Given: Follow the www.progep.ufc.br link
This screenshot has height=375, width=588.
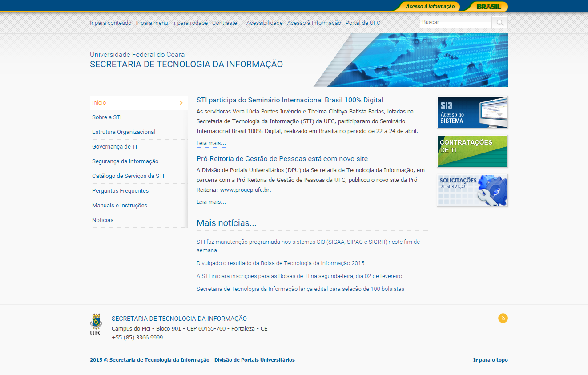Looking at the screenshot, I should click(x=245, y=190).
